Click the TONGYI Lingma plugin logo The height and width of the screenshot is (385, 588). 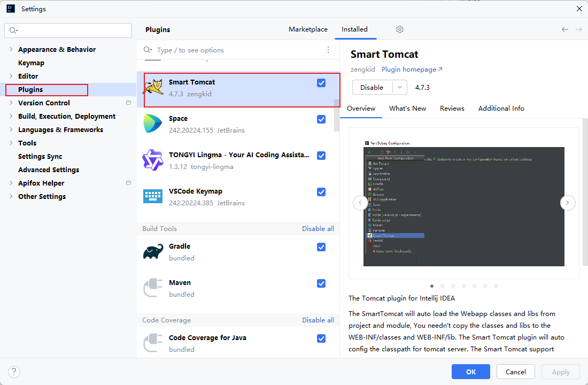(153, 160)
